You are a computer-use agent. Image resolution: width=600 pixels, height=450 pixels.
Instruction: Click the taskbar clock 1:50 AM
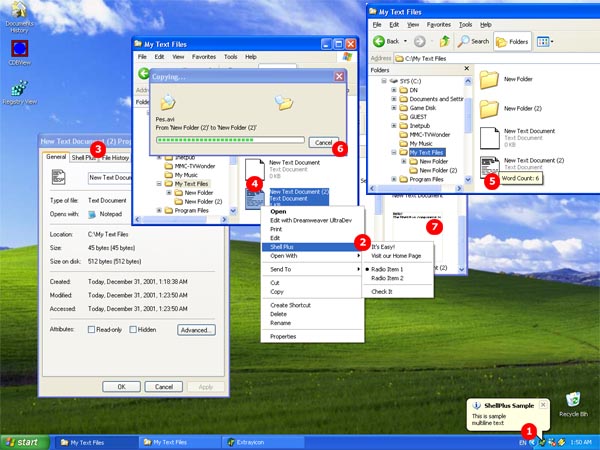[580, 442]
